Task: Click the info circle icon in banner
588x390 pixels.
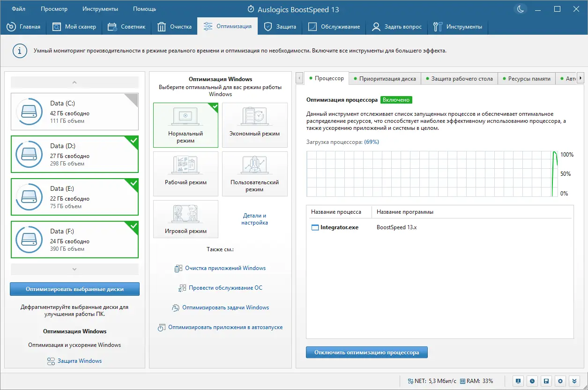Action: pyautogui.click(x=19, y=51)
